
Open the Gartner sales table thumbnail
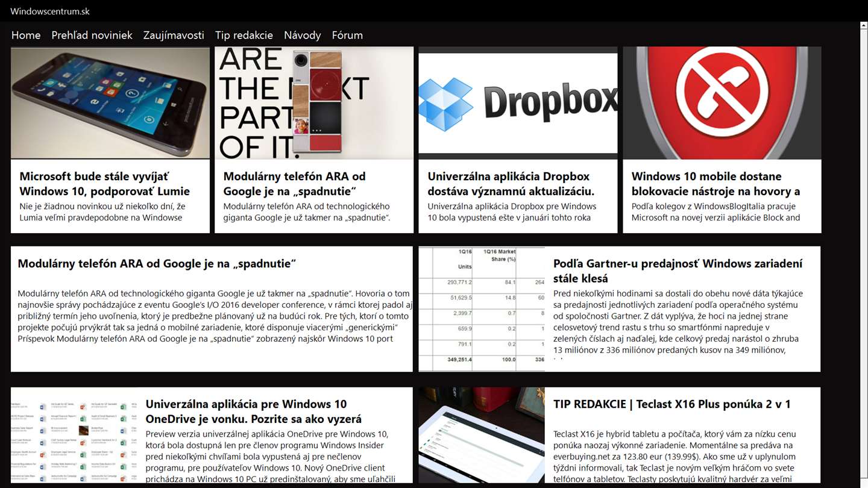(x=482, y=309)
